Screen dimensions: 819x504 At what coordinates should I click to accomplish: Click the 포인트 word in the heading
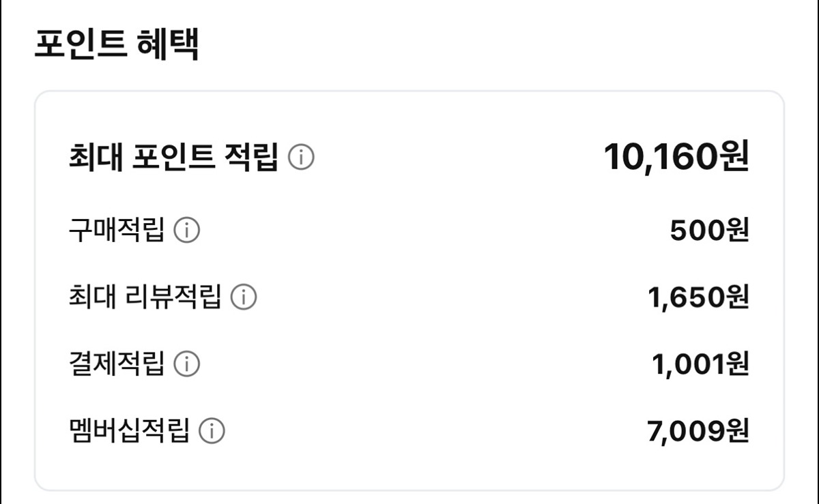(x=79, y=44)
